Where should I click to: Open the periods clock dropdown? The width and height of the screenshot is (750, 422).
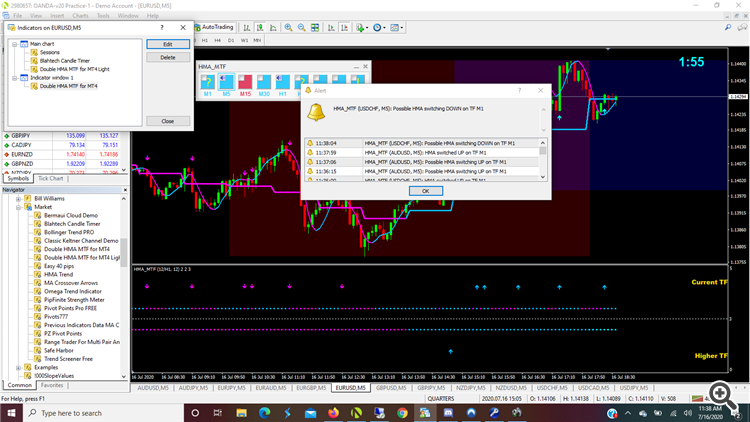[x=379, y=28]
